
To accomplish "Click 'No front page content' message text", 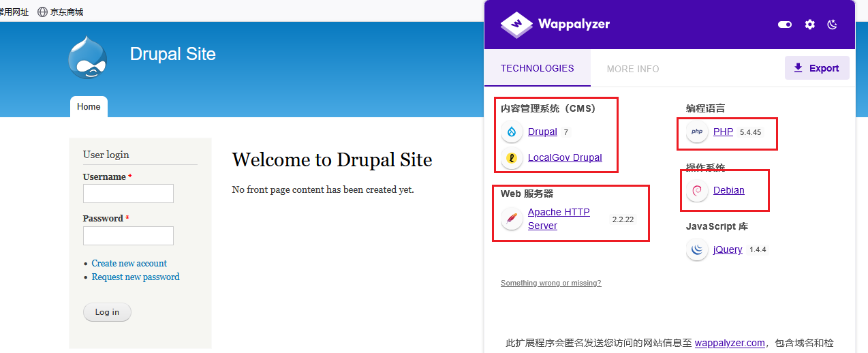I will click(x=323, y=189).
